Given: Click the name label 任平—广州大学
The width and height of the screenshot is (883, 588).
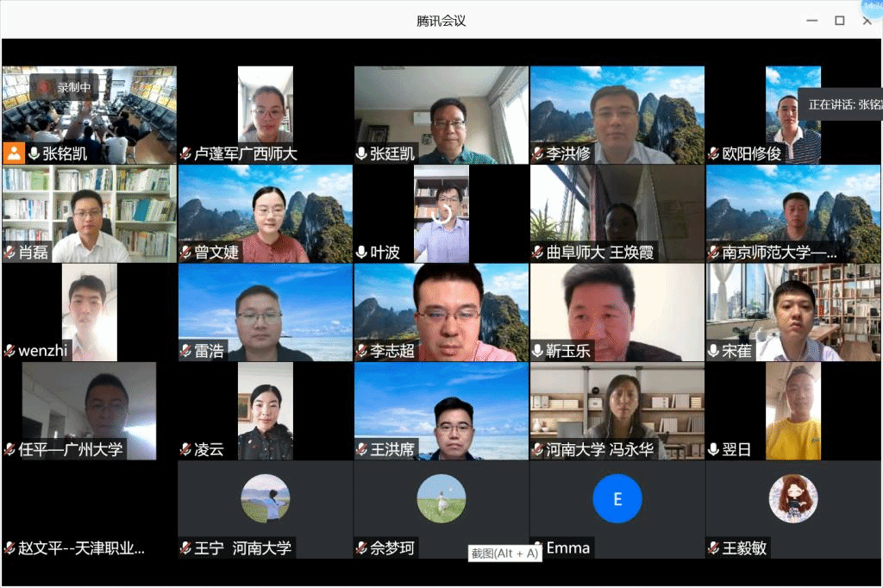Looking at the screenshot, I should (x=71, y=449).
